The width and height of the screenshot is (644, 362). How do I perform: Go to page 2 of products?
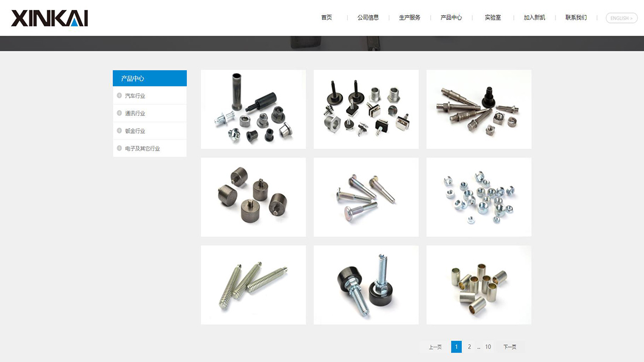[469, 347]
